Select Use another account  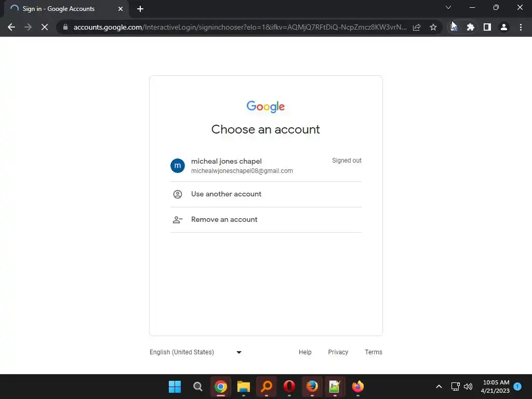[x=265, y=194]
